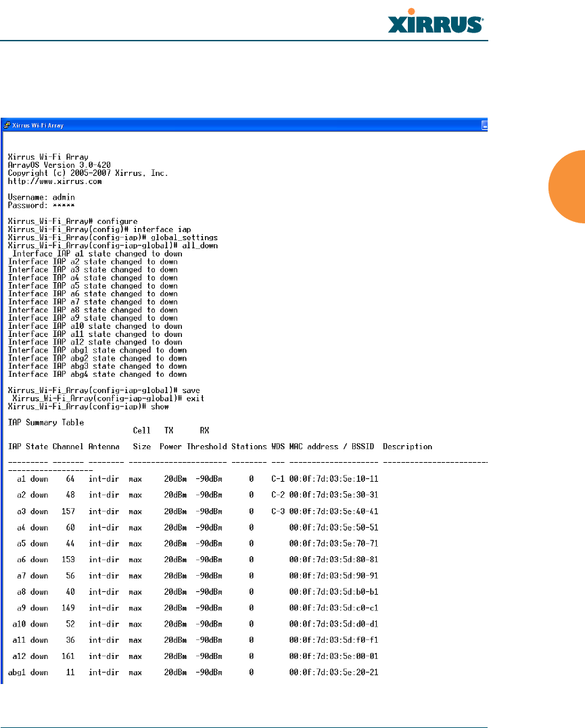
Task: Click MAC address 00:0f:7d:03:5e:50-51
Action: (334, 528)
